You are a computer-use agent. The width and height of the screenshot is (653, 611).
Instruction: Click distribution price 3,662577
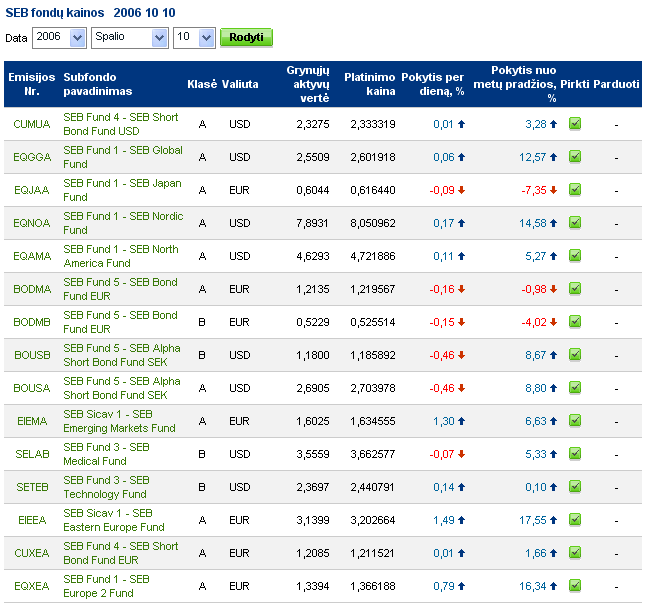[373, 454]
